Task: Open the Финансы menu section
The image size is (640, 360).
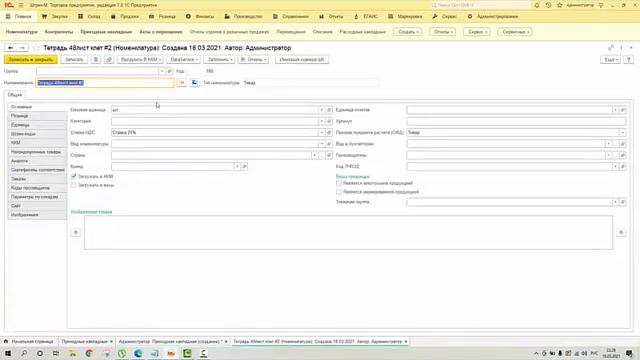Action: coord(200,16)
